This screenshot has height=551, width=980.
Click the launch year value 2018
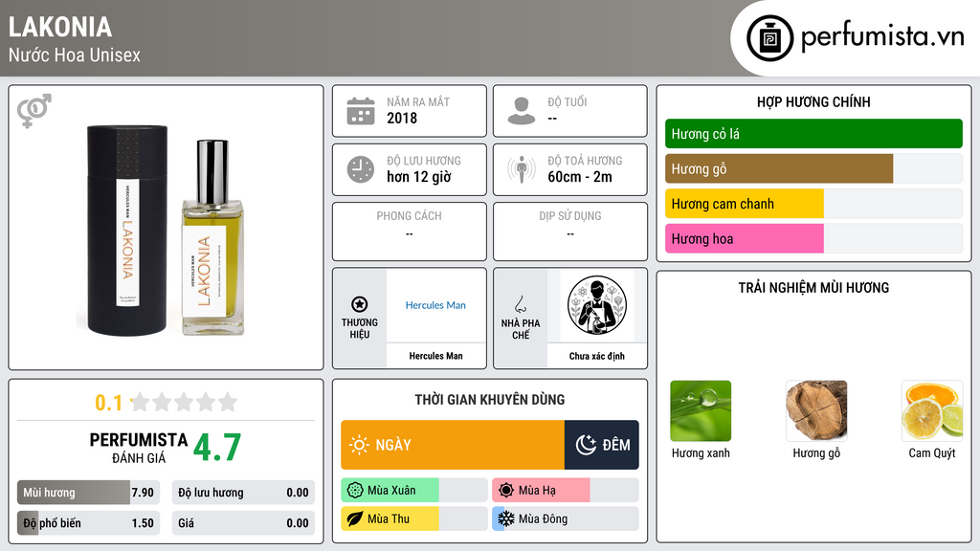pyautogui.click(x=402, y=118)
